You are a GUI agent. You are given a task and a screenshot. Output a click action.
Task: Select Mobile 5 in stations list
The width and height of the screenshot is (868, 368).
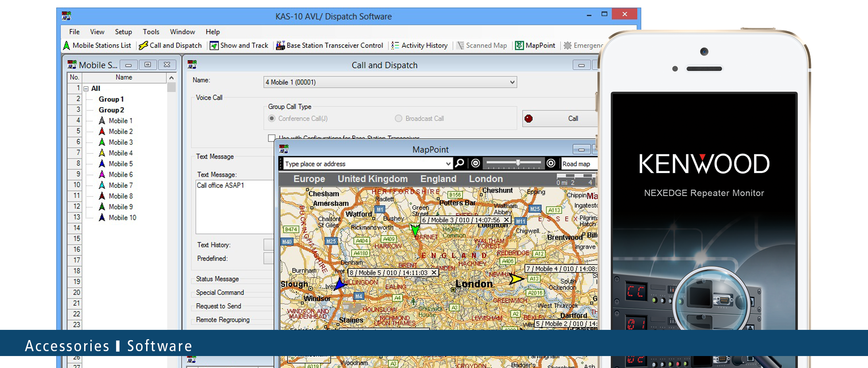pos(120,164)
